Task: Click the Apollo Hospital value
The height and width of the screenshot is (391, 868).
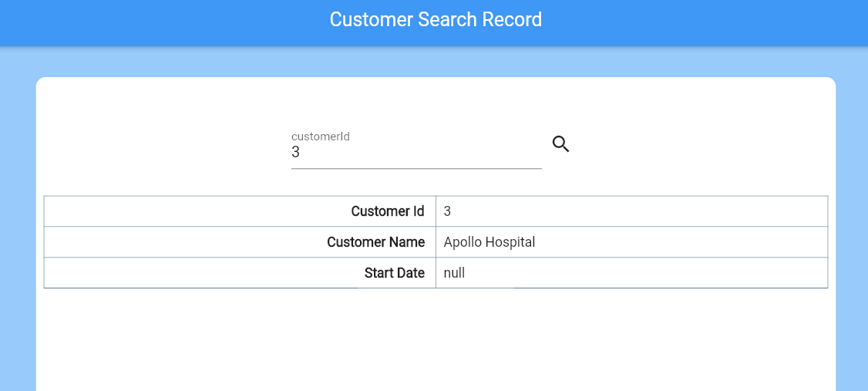Action: pos(490,242)
